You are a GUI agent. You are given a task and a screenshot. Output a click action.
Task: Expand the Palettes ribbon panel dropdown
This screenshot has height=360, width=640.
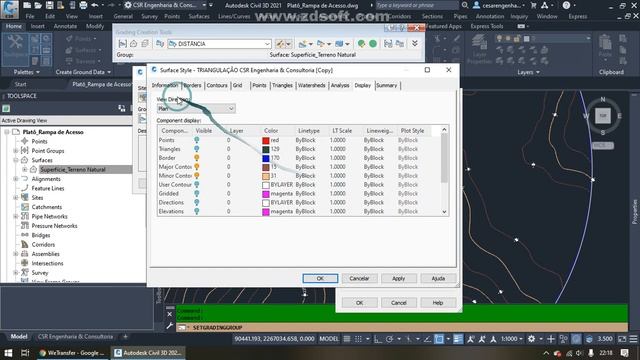point(27,72)
